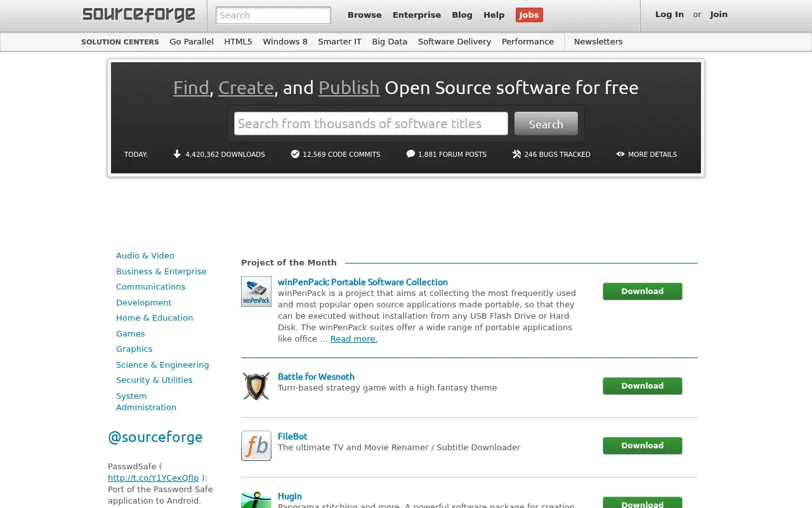Open the winPenPack project icon
This screenshot has width=812, height=508.
click(256, 291)
